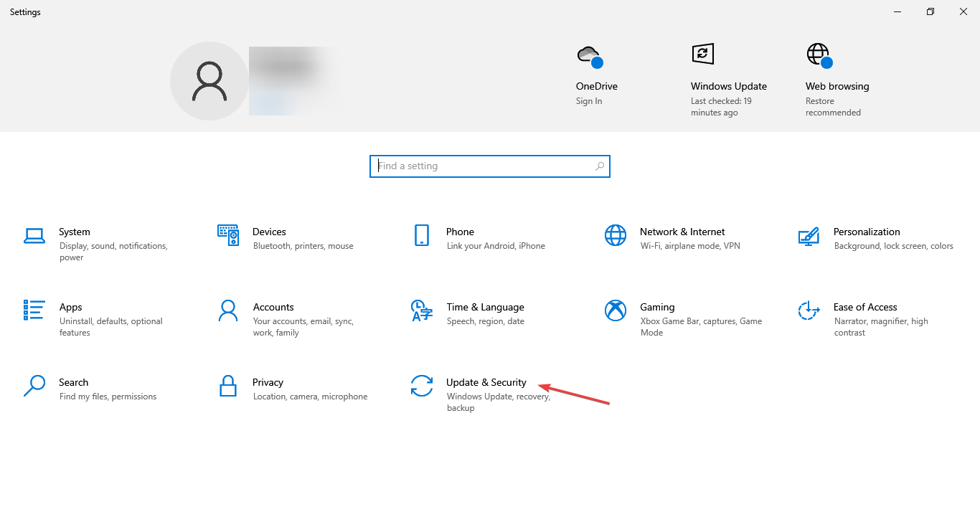Open the System category label
980x522 pixels.
pos(75,232)
